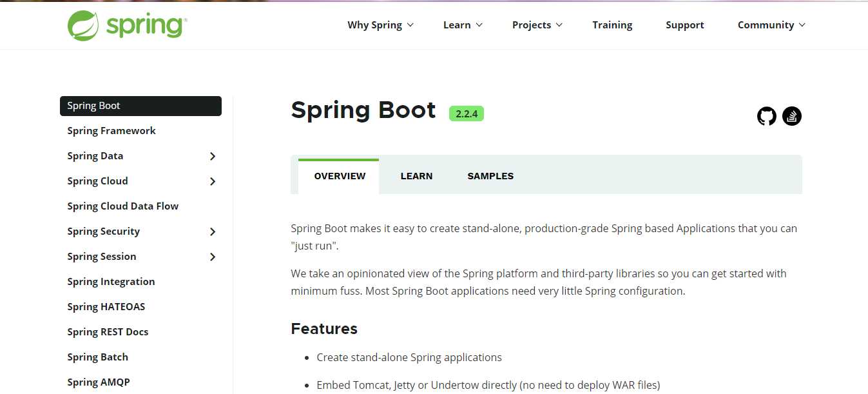Open Spring HATEOAS project link
This screenshot has height=394, width=868.
pyautogui.click(x=106, y=307)
